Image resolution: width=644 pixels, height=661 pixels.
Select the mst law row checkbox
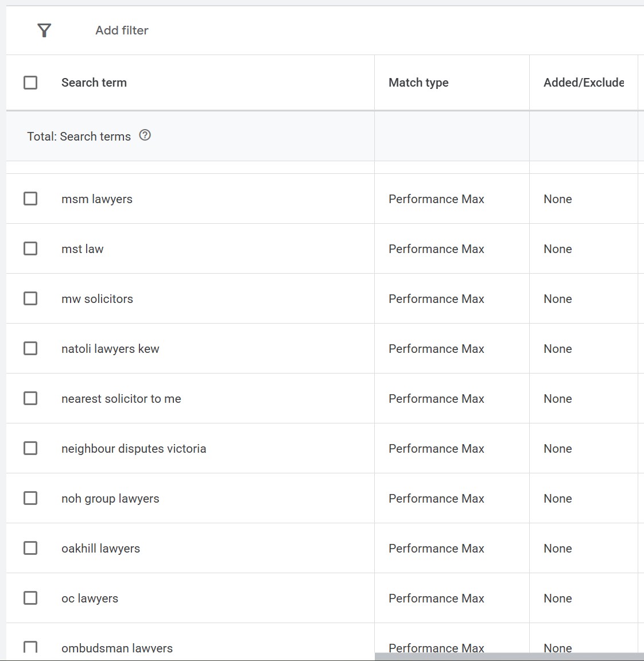30,248
